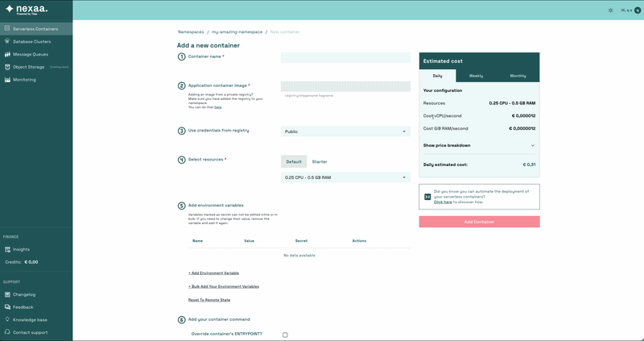Click Daily estimated cost value € 0,31
This screenshot has height=341, width=644.
[x=529, y=164]
